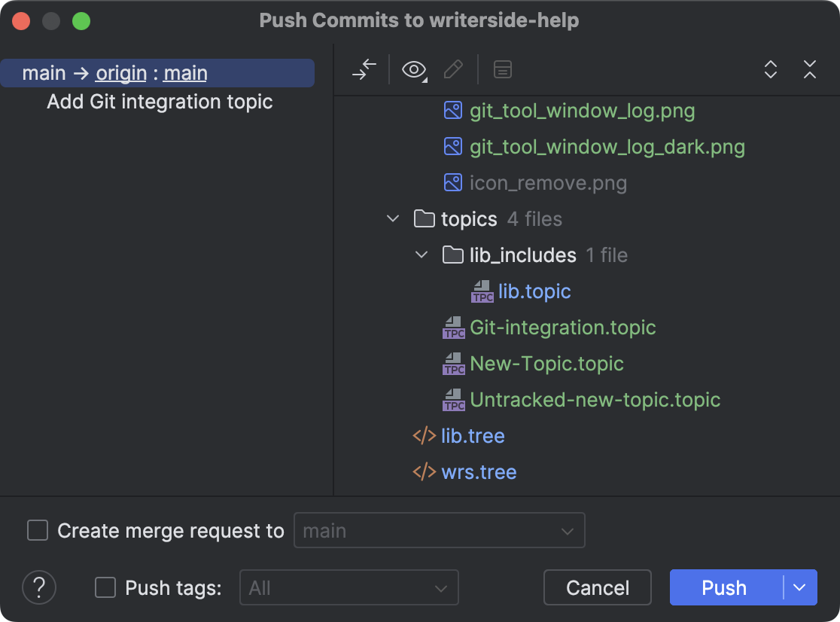
Task: Select the Add Git integration topic commit
Action: point(160,102)
